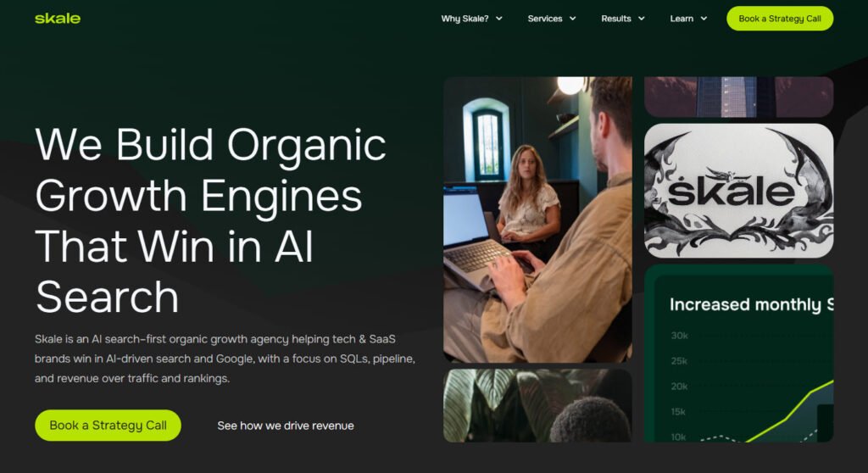
Task: Select the Results menu label
Action: click(x=616, y=19)
